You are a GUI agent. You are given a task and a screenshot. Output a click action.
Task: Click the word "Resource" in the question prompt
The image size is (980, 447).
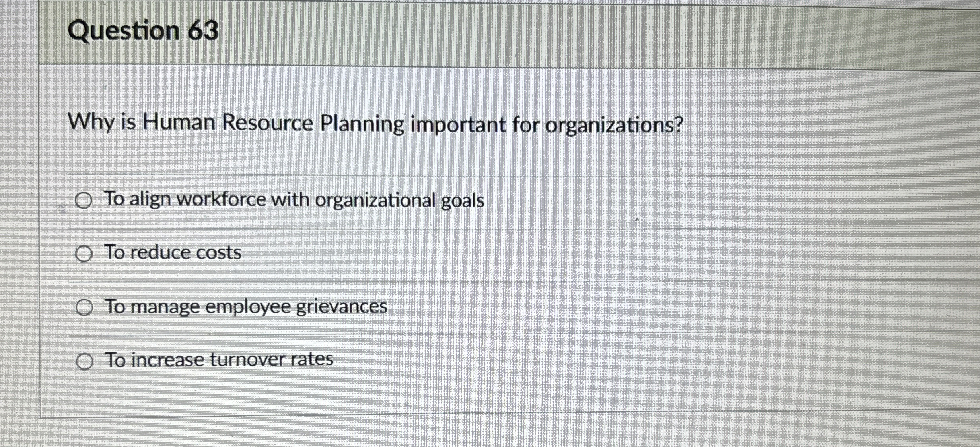(x=267, y=123)
